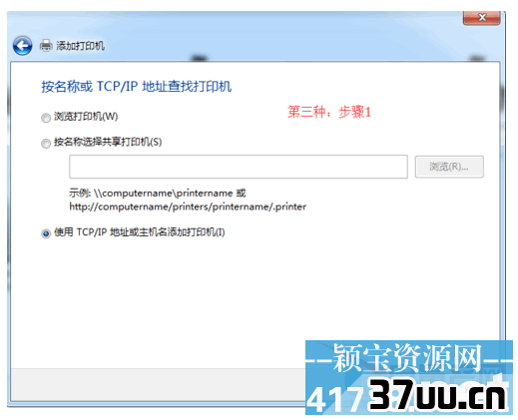The width and height of the screenshot is (518, 420).
Task: Click the 添加打印机 window title text
Action: (80, 46)
